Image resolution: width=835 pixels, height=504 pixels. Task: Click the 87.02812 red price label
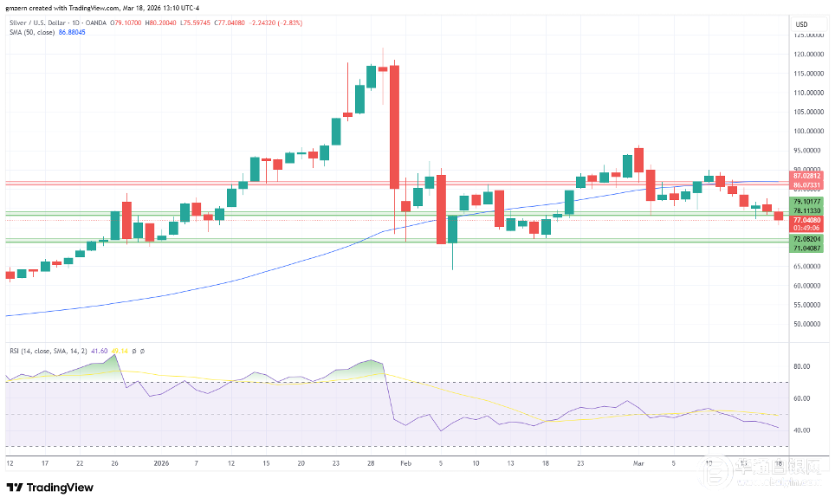[806, 176]
